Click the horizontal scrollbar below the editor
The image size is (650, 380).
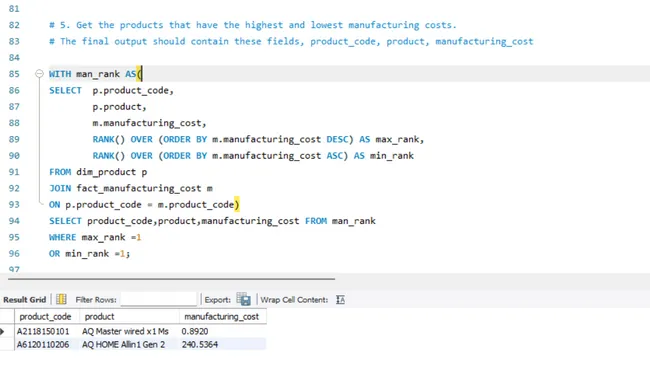pyautogui.click(x=171, y=279)
